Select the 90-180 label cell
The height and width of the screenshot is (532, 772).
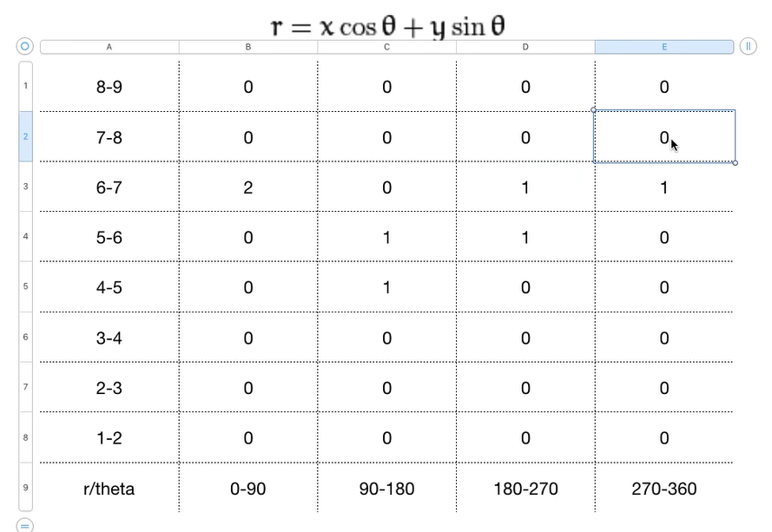[x=387, y=489]
